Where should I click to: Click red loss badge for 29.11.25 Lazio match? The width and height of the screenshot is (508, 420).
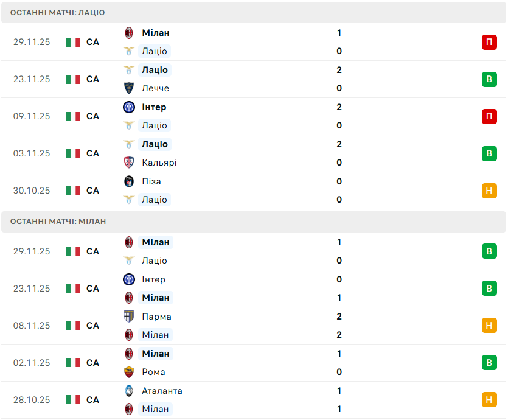(489, 42)
